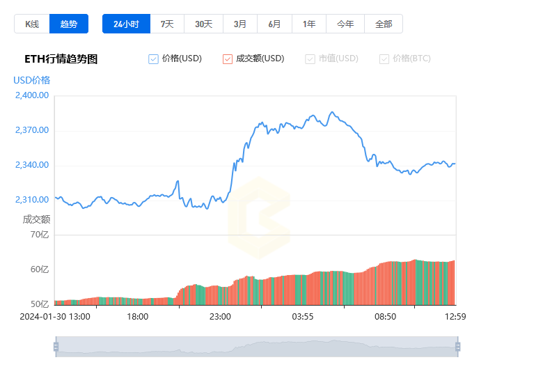
Task: Uncheck the 成交额(USD) volume checkbox
Action: pyautogui.click(x=228, y=59)
